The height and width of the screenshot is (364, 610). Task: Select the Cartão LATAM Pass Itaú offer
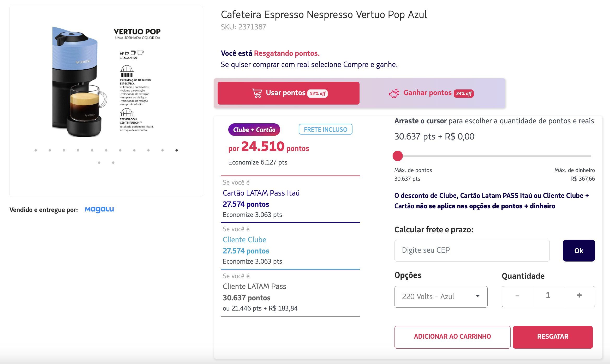pyautogui.click(x=290, y=199)
